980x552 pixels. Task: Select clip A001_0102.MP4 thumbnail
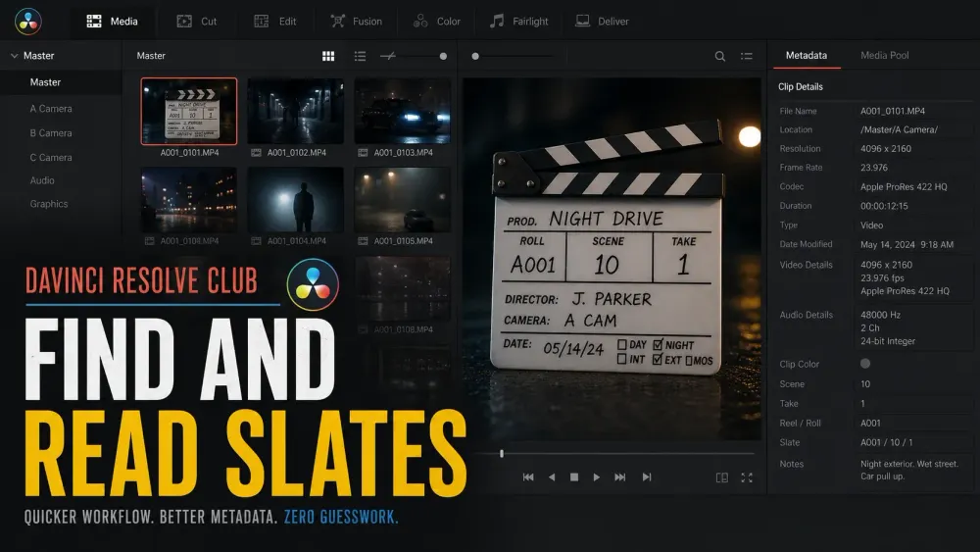click(296, 111)
